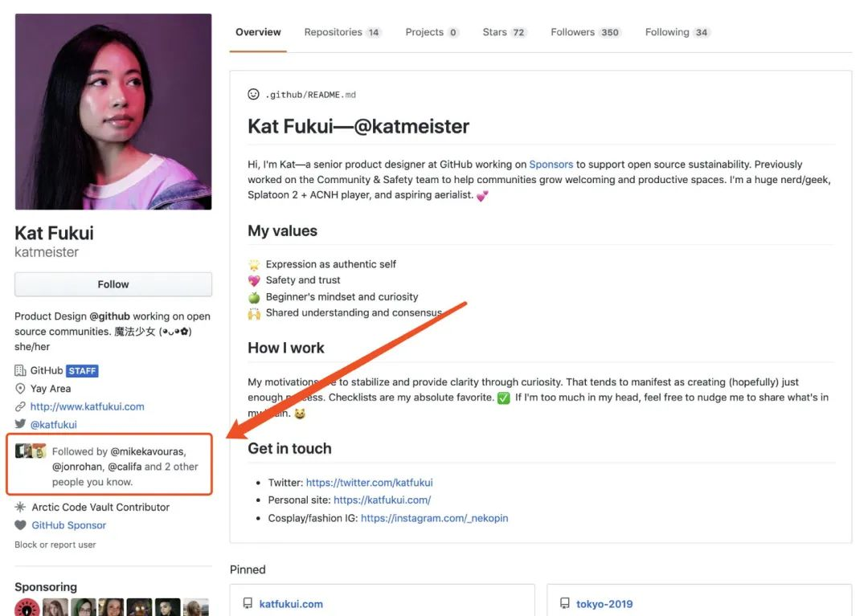Click the Arctic Code Vault snowflake icon
This screenshot has width=868, height=616.
click(x=20, y=508)
